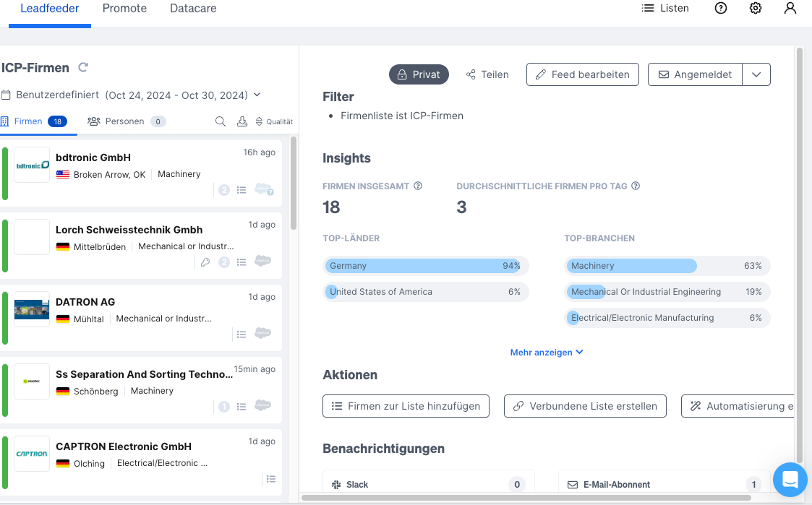Switch to the Leadfeeder tab
Image resolution: width=812 pixels, height=505 pixels.
[50, 9]
